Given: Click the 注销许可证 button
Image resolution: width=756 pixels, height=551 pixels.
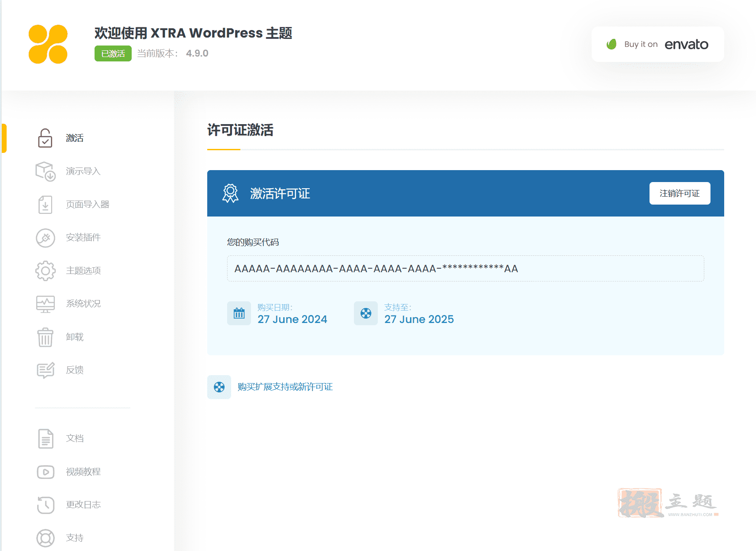Looking at the screenshot, I should click(680, 194).
